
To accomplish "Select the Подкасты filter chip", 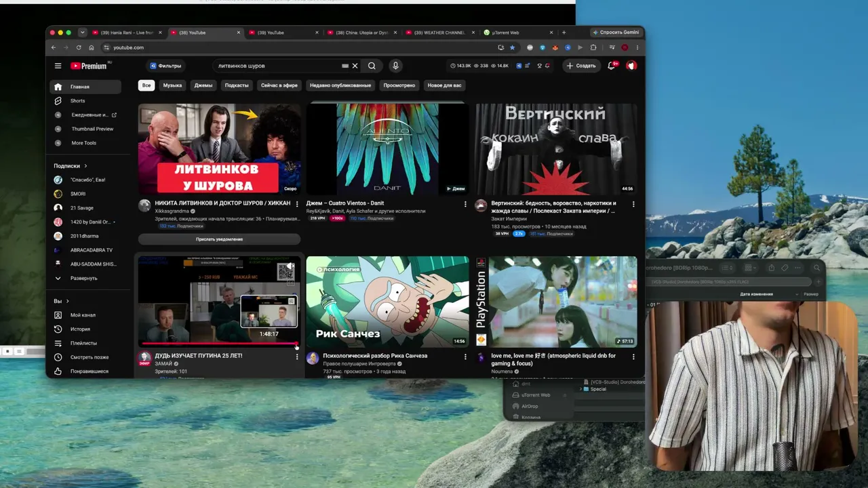I will (x=237, y=85).
